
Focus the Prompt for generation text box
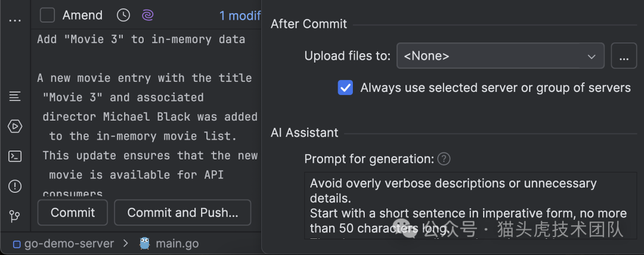click(470, 205)
